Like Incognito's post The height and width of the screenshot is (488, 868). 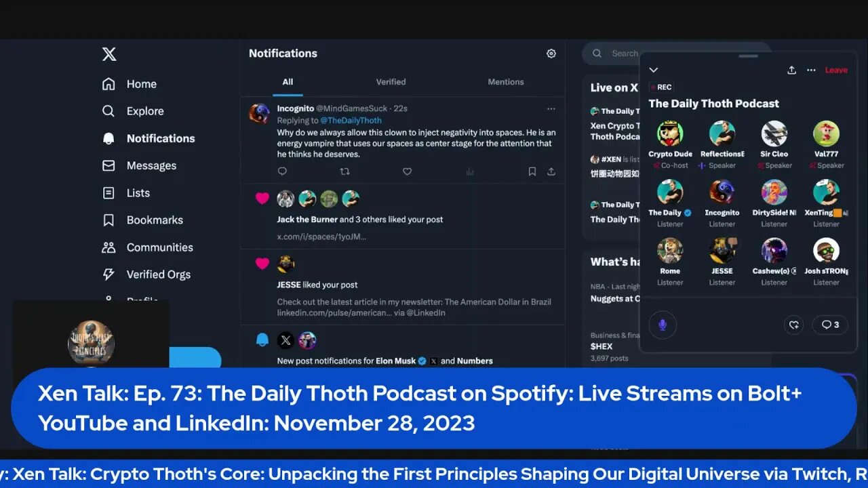[407, 171]
